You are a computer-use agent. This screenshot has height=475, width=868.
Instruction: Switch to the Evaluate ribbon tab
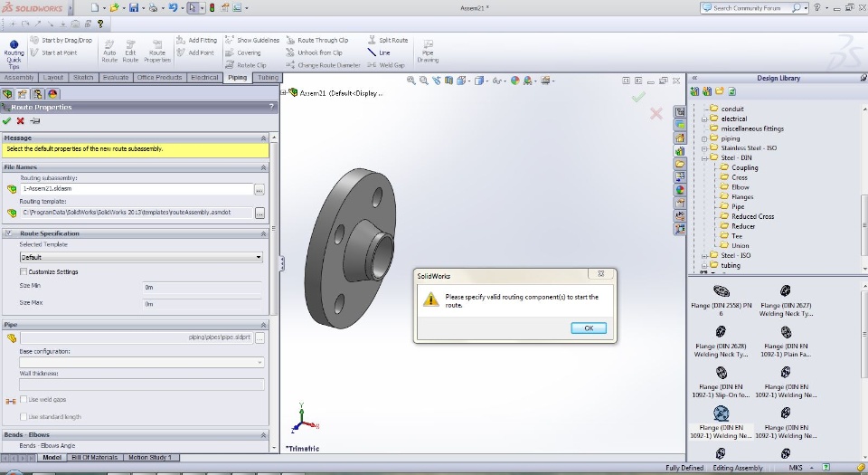pyautogui.click(x=116, y=78)
